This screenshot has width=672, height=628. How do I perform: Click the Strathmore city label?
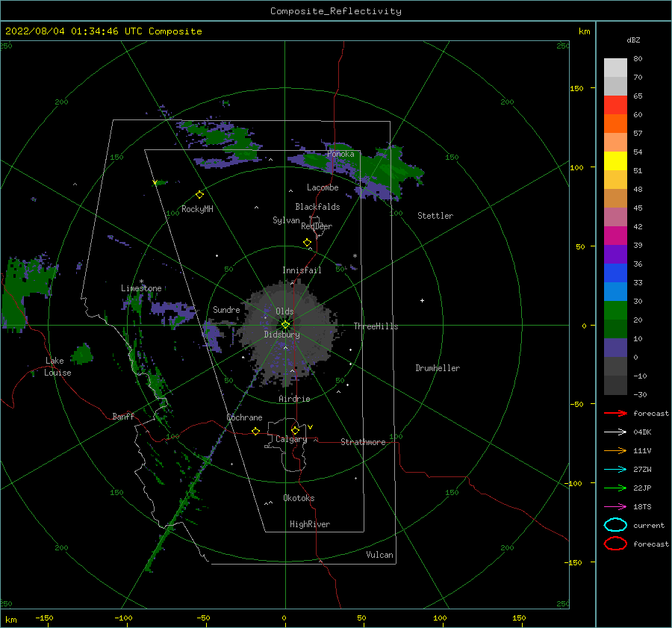tap(363, 442)
